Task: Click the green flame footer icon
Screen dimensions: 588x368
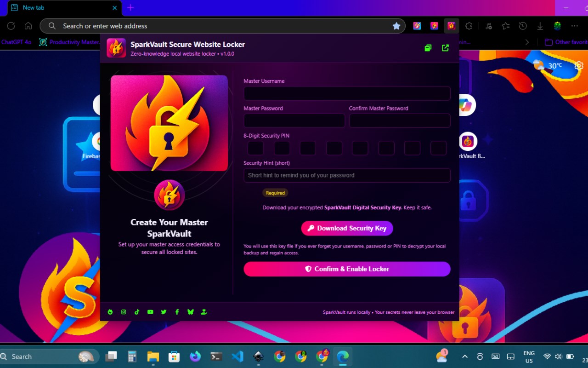Action: point(110,312)
